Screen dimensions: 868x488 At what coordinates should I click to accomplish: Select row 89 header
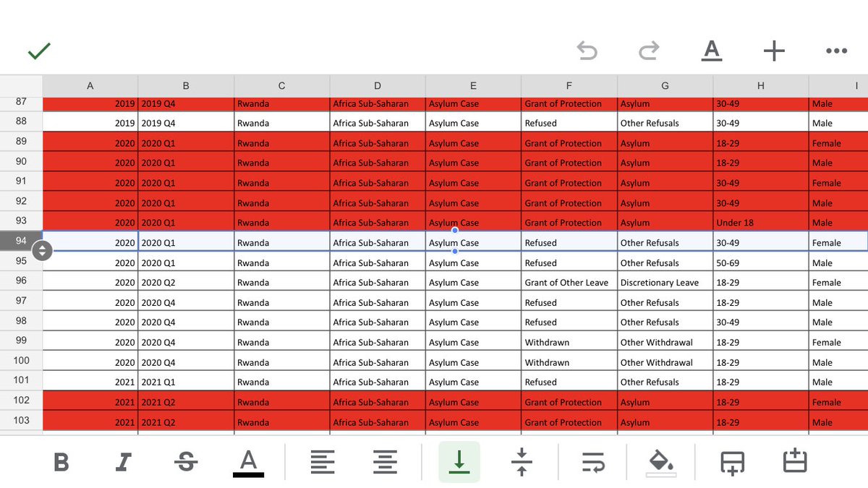21,142
